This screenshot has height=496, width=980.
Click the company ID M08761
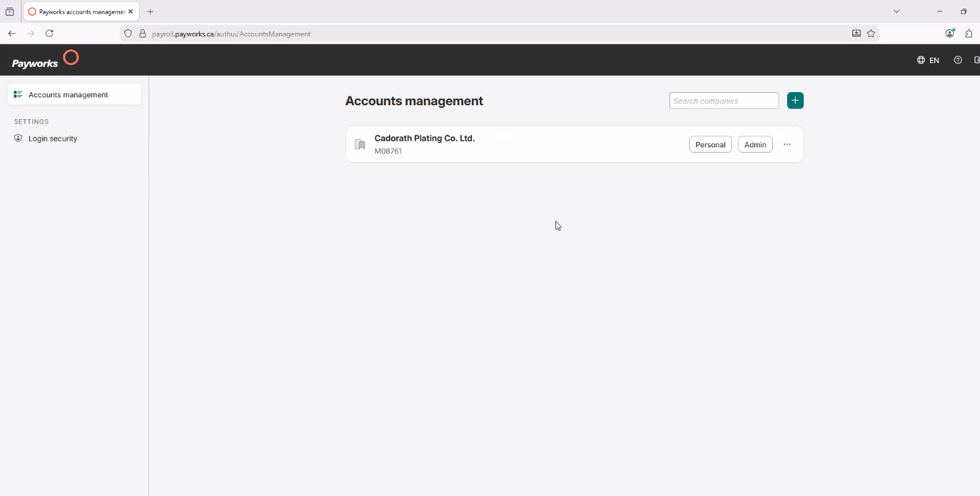click(388, 151)
